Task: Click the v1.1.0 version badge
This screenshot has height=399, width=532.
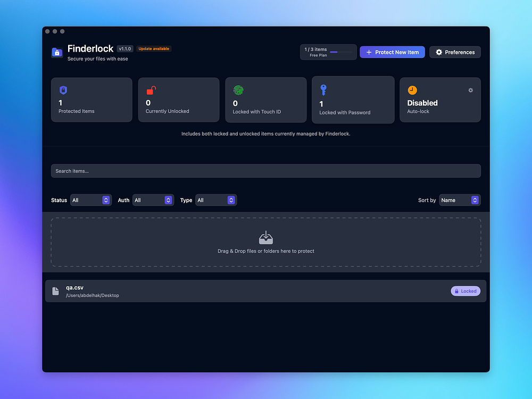Action: tap(125, 49)
